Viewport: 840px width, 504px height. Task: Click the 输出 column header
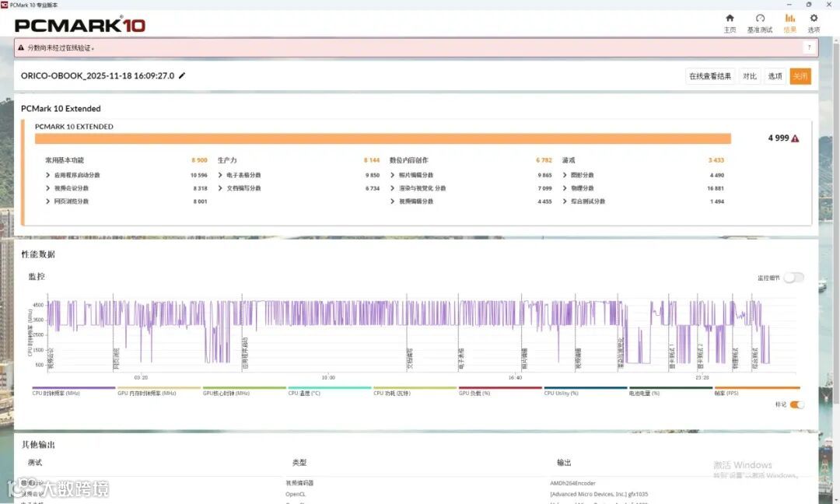[x=564, y=462]
